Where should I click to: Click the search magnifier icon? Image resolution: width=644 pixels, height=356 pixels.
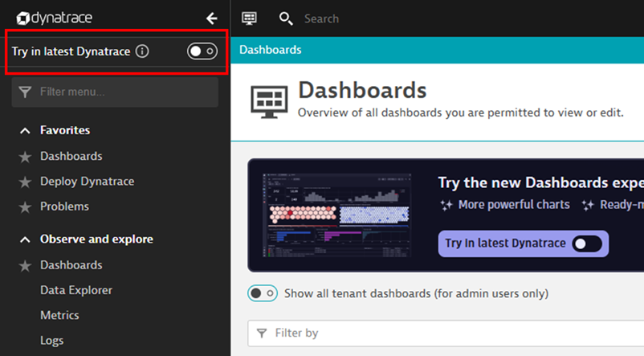pos(286,18)
